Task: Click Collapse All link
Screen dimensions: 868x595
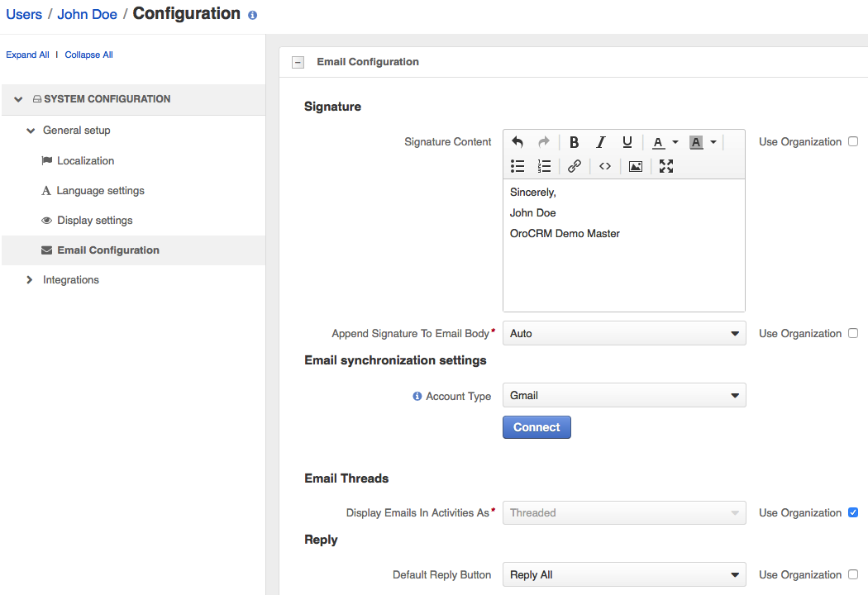Action: [x=88, y=55]
